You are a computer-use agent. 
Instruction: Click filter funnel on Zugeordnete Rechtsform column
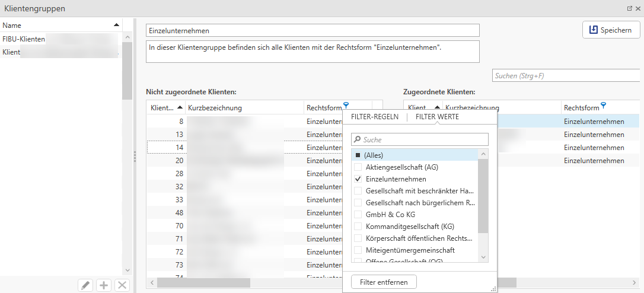pos(604,106)
